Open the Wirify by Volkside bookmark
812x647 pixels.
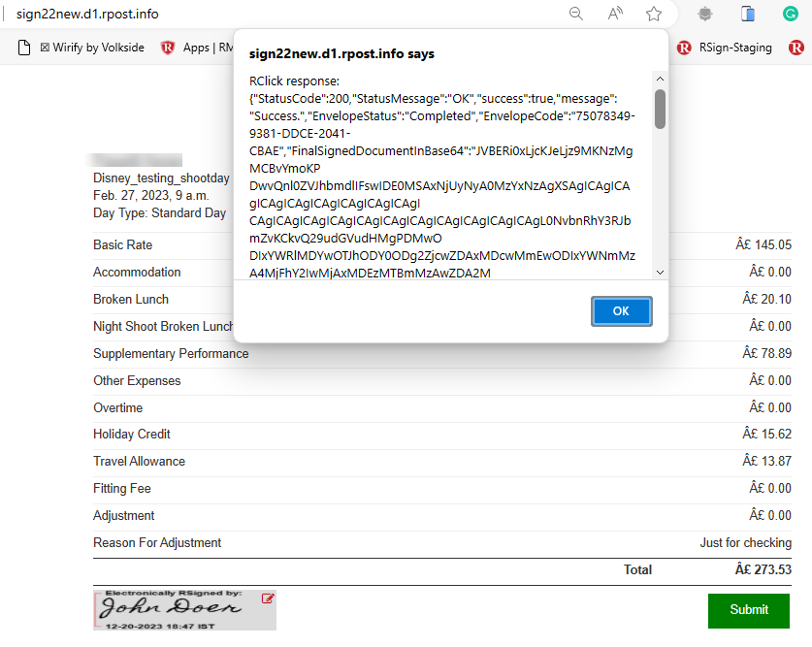(92, 47)
